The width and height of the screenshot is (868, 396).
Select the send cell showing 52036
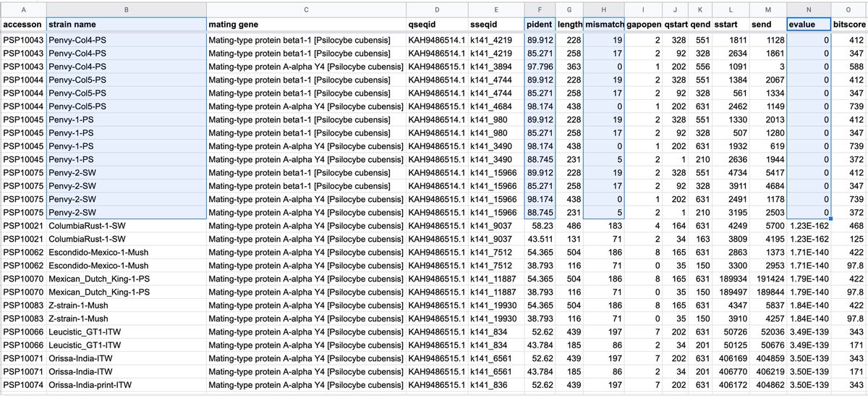[x=768, y=332]
